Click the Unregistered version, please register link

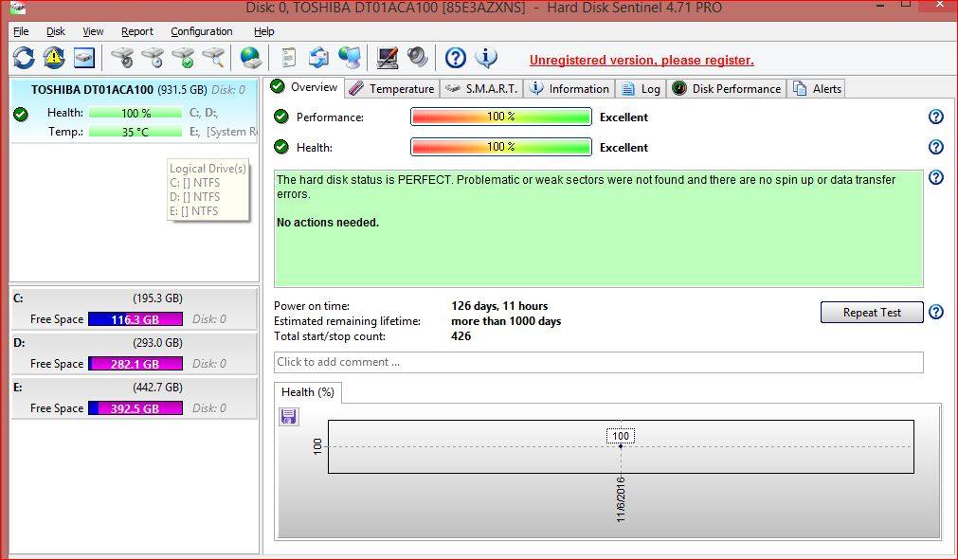pyautogui.click(x=642, y=60)
